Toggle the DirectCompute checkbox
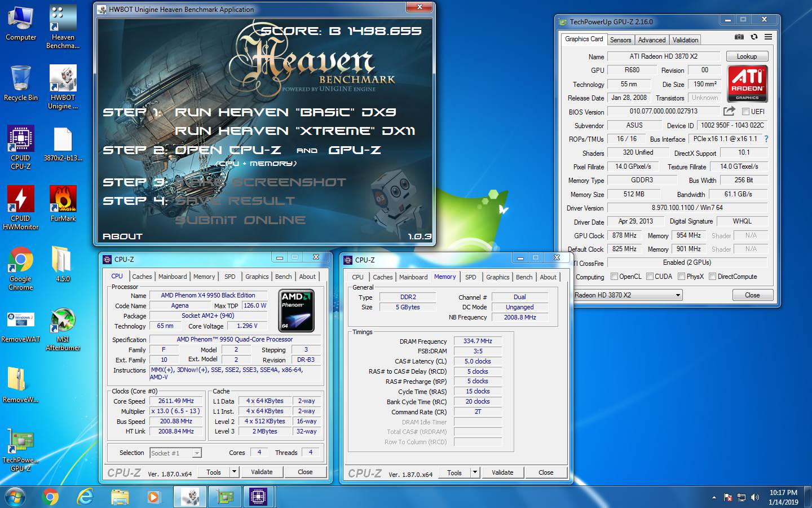 coord(712,277)
